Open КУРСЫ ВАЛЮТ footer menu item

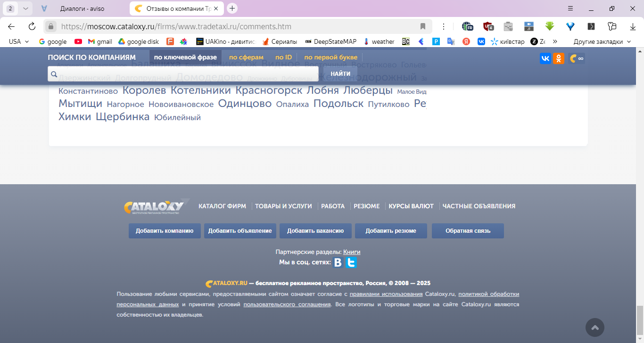(x=411, y=206)
